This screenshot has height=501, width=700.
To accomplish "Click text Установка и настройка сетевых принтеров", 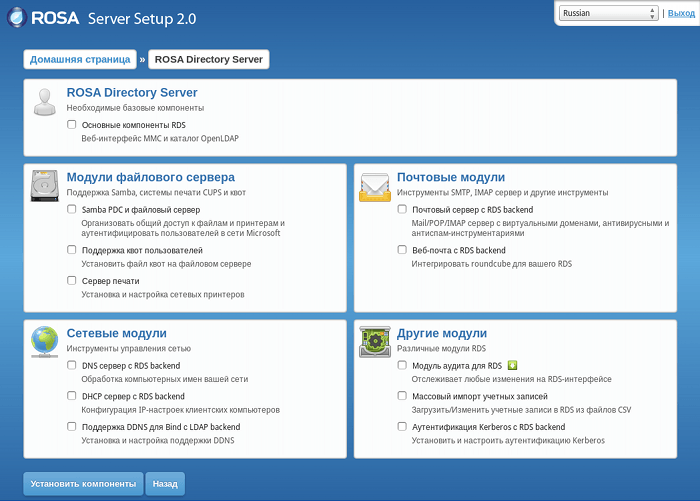I will click(162, 295).
